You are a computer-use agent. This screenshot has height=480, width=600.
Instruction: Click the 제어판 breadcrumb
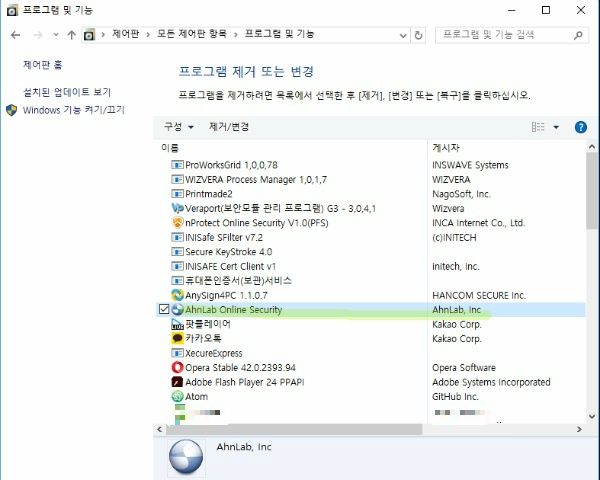[126, 34]
